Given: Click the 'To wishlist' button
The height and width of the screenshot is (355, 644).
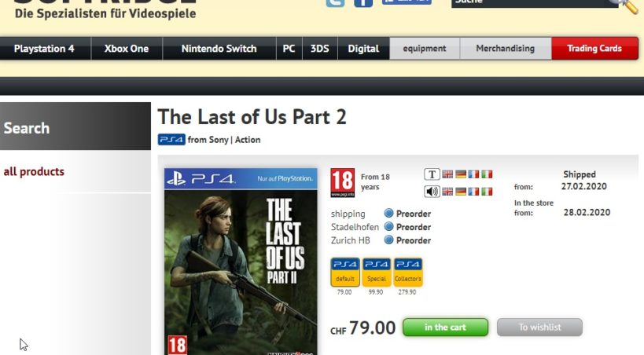Looking at the screenshot, I should pos(539,327).
